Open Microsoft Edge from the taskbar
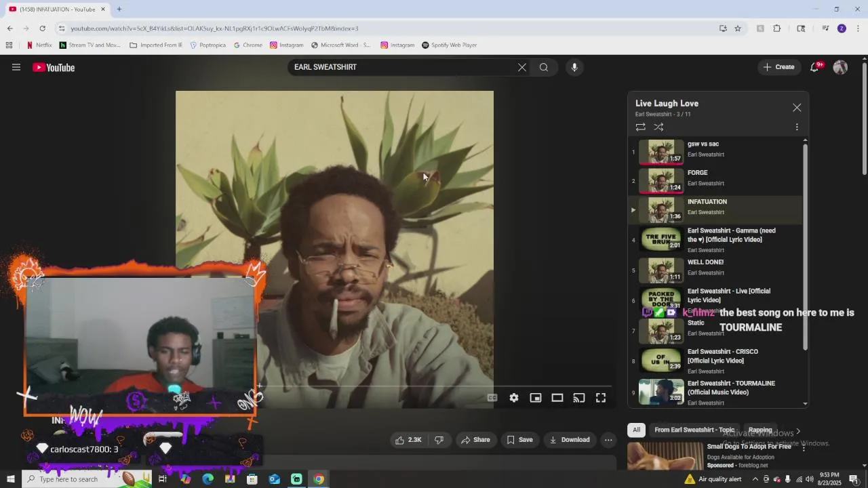 [x=208, y=479]
